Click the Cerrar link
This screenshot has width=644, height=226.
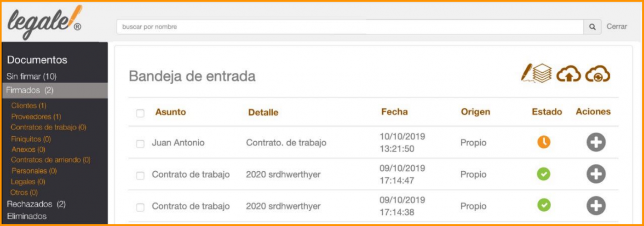tap(617, 27)
